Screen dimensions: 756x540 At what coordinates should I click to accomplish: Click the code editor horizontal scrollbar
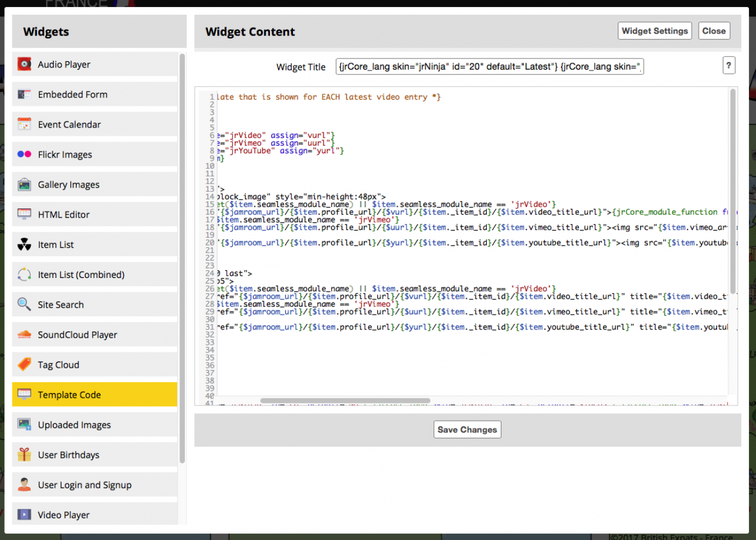point(346,401)
